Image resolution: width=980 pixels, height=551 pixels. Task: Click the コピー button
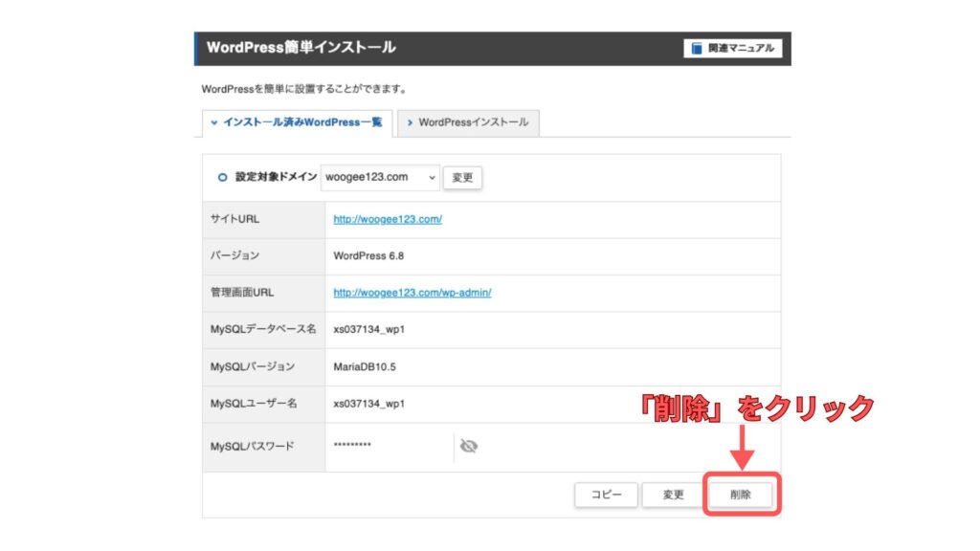[606, 495]
